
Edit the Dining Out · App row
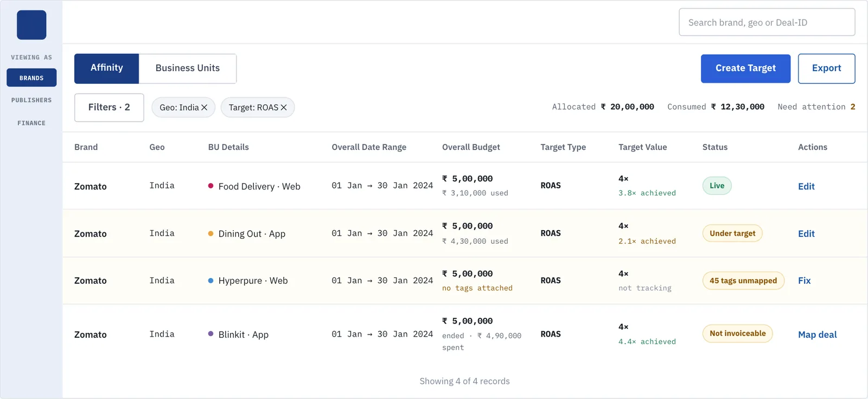[806, 233]
